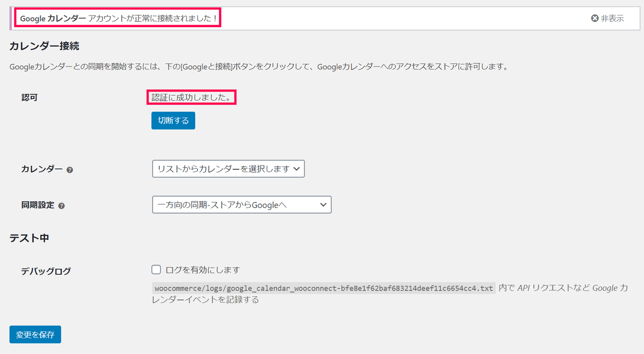Click the help icon beside 同期設定
This screenshot has height=354, width=644.
tap(61, 205)
